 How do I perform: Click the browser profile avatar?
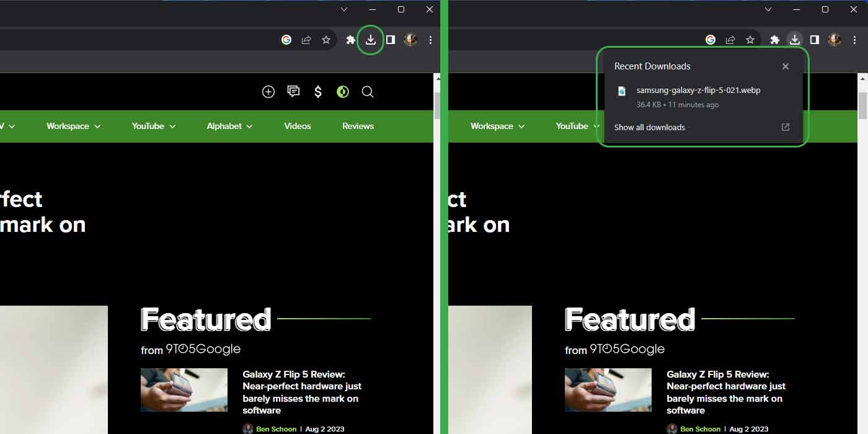click(410, 39)
